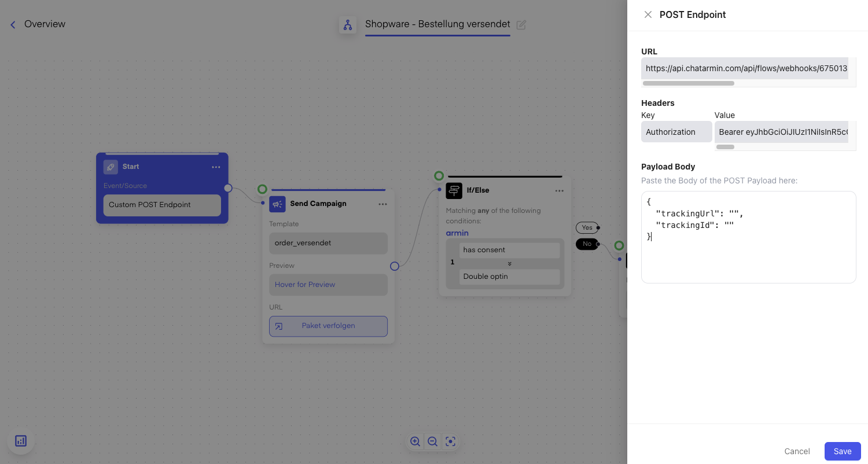Close the POST Endpoint panel

648,14
